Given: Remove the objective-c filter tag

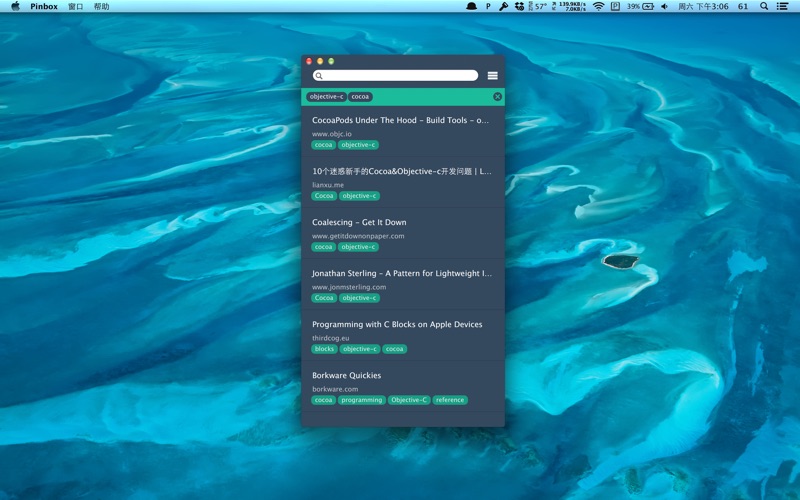Looking at the screenshot, I should 326,97.
